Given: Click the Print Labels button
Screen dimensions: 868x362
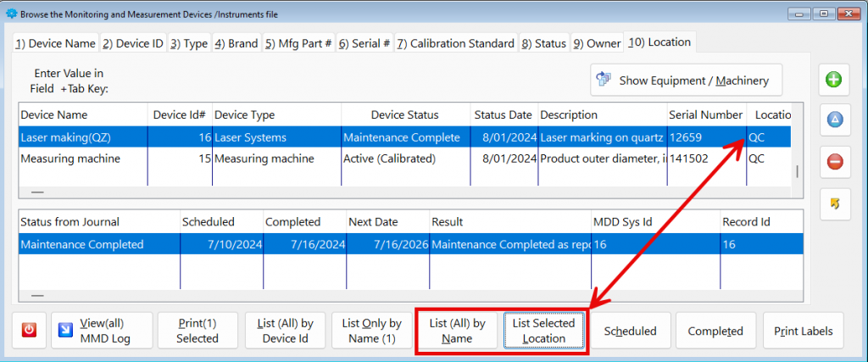Looking at the screenshot, I should [x=804, y=331].
